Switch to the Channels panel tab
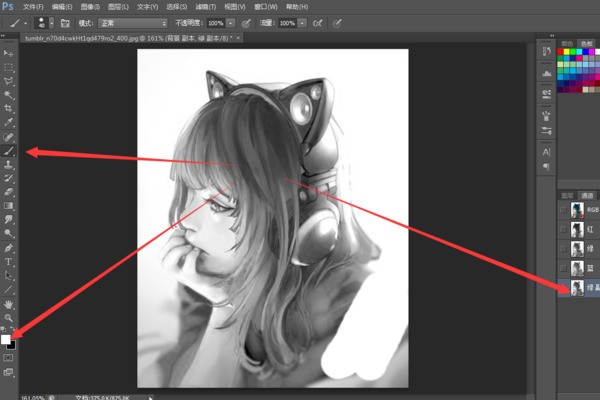 (587, 194)
